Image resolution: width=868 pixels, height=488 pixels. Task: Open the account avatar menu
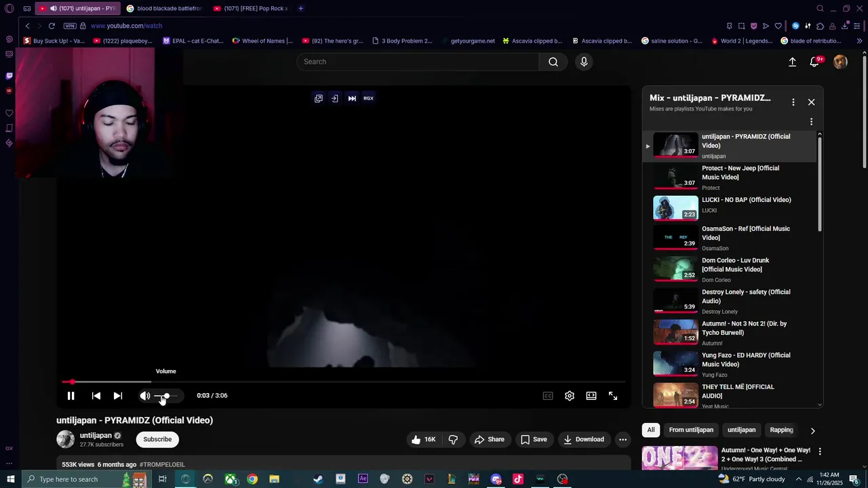pos(840,62)
